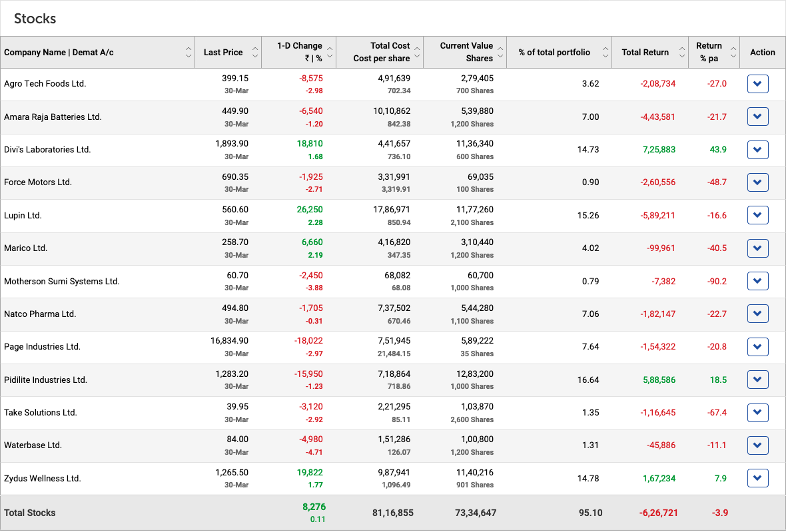Click Divi's Laboratories total return 7,25,883
The image size is (786, 532).
click(659, 149)
